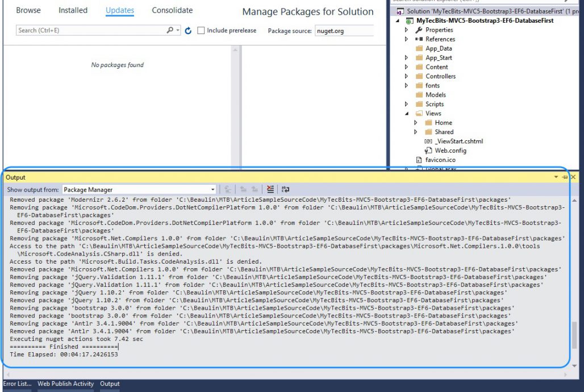Close the Output panel
Screen dimensions: 584x392
pyautogui.click(x=573, y=177)
